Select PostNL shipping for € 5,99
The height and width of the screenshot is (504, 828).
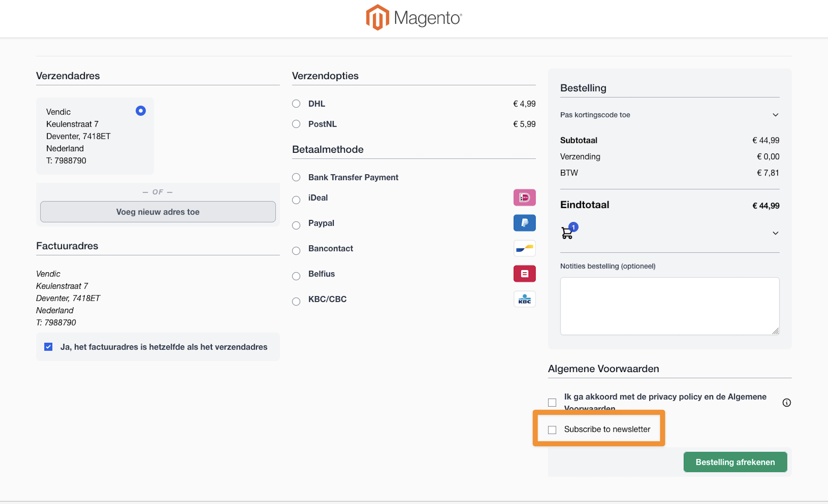coord(296,124)
